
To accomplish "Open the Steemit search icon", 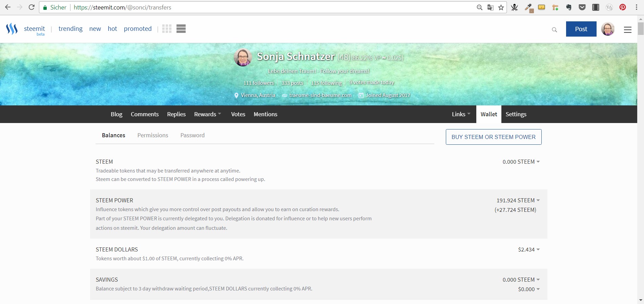I will pos(555,30).
